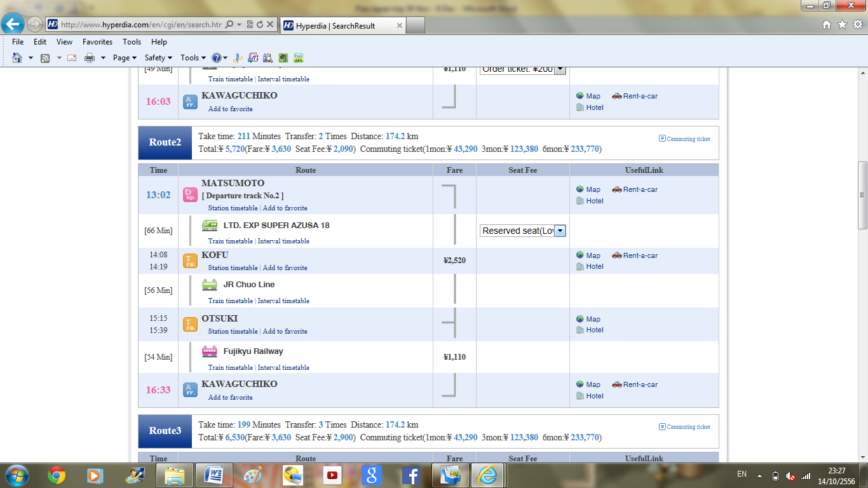Click the transfer icon beside KOFU
Image resolution: width=868 pixels, height=488 pixels.
tap(191, 261)
